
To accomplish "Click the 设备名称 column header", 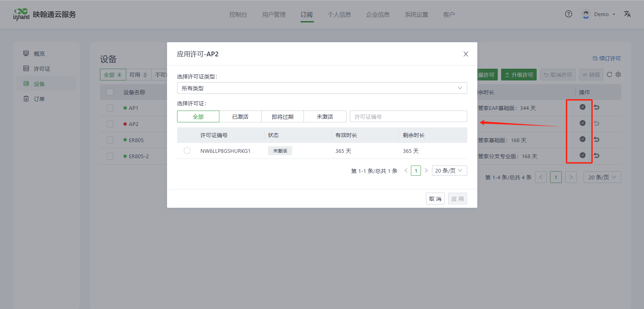I will point(134,92).
